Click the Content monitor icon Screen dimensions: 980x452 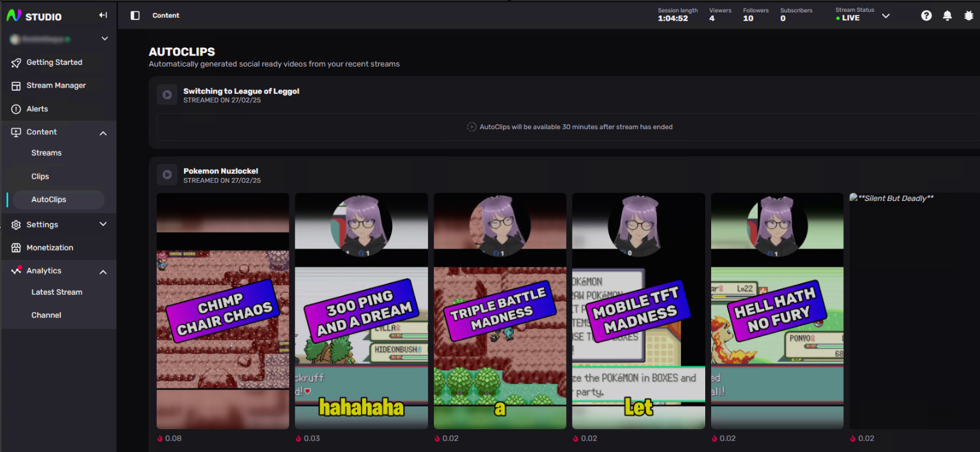(x=16, y=133)
